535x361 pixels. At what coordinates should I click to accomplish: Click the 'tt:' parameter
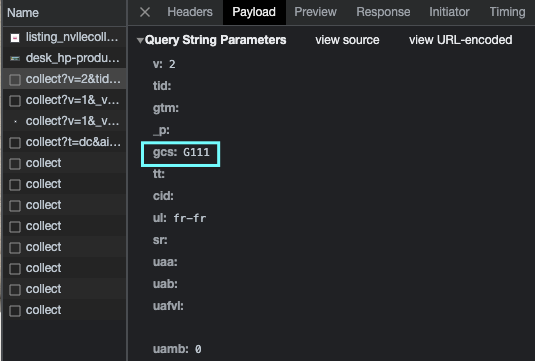click(x=159, y=174)
